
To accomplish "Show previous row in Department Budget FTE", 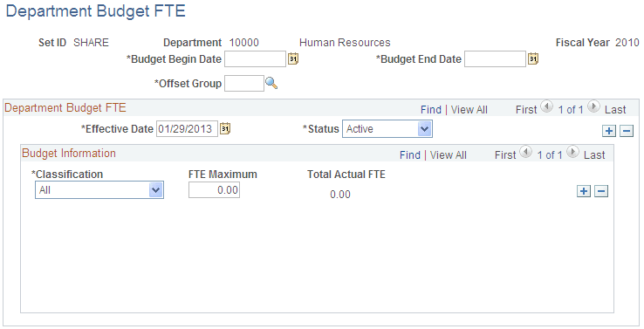I will pos(546,106).
